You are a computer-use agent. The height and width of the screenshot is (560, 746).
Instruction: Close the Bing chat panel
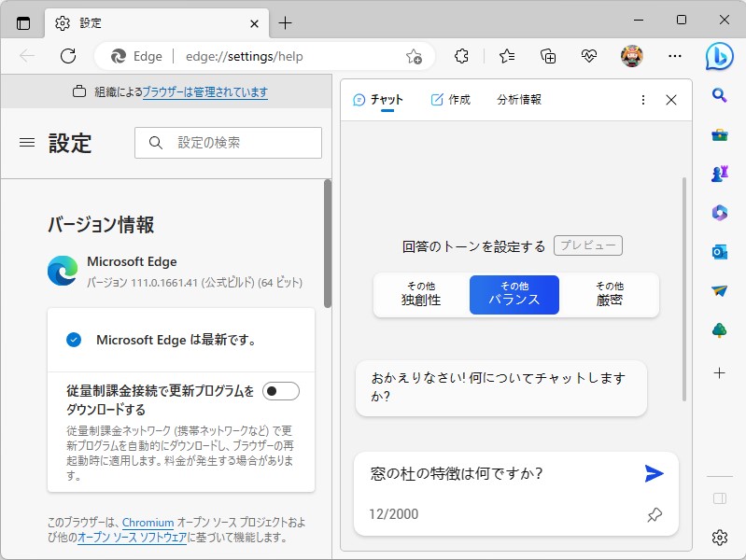click(671, 100)
